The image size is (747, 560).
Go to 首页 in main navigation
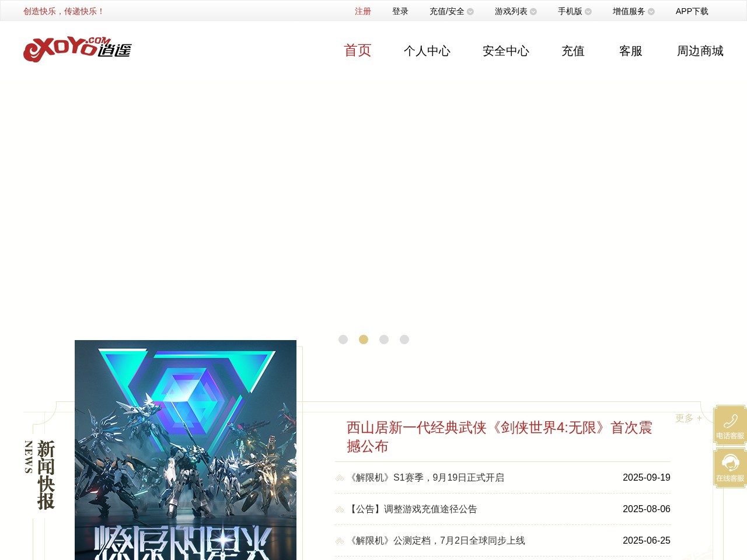coord(358,51)
